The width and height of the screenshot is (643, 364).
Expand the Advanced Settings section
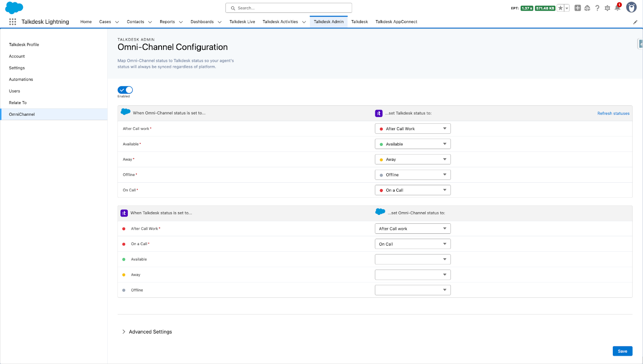147,332
